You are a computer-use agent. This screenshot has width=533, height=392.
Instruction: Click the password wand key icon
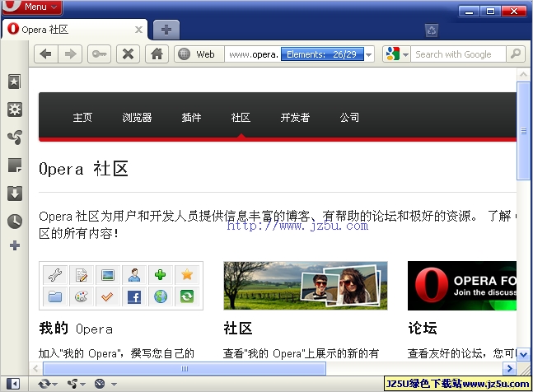pos(99,54)
